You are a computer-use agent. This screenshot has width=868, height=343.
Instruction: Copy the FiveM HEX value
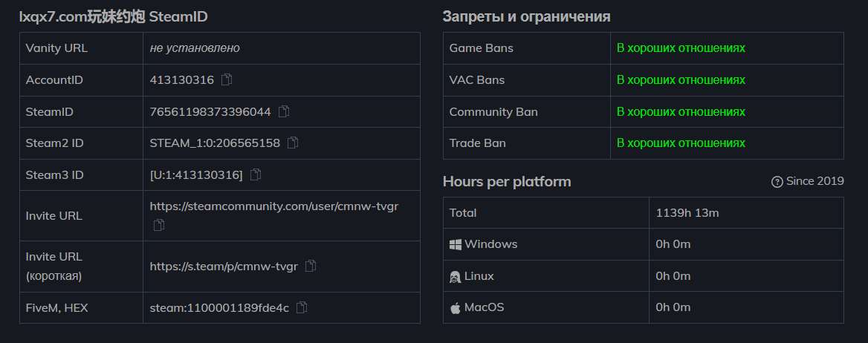pyautogui.click(x=302, y=307)
